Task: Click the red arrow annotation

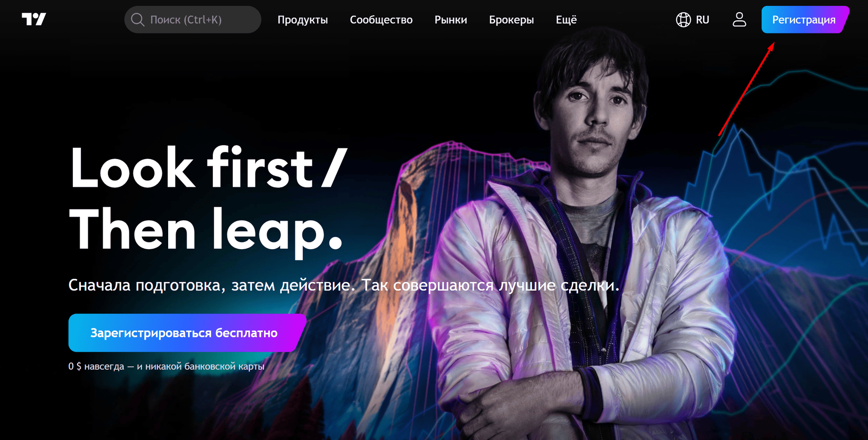Action: click(747, 89)
